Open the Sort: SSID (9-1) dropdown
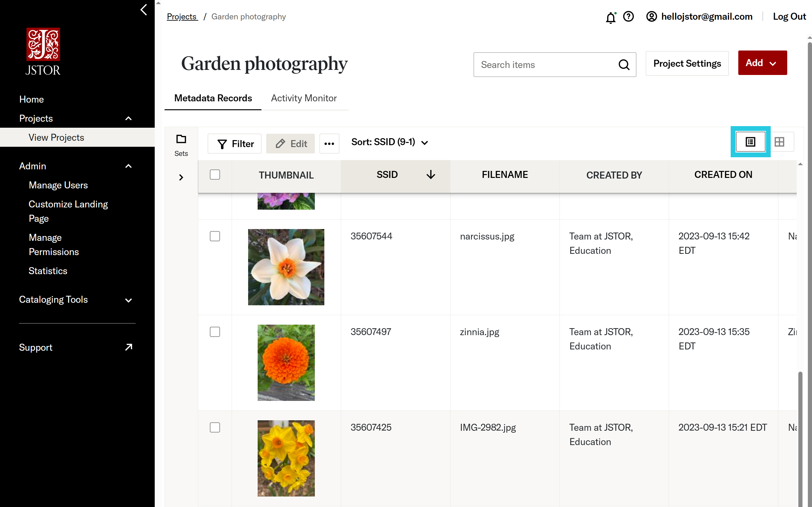Screen dimensions: 812x507 pyautogui.click(x=389, y=142)
